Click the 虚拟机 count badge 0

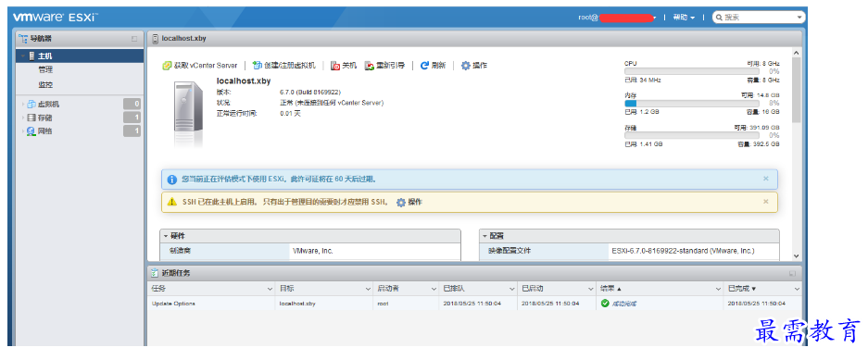[132, 104]
